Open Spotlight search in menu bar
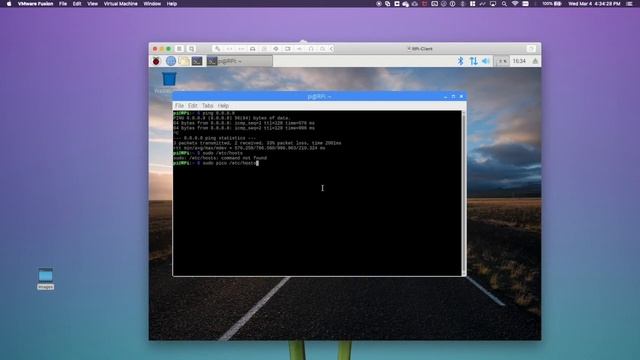 click(504, 4)
